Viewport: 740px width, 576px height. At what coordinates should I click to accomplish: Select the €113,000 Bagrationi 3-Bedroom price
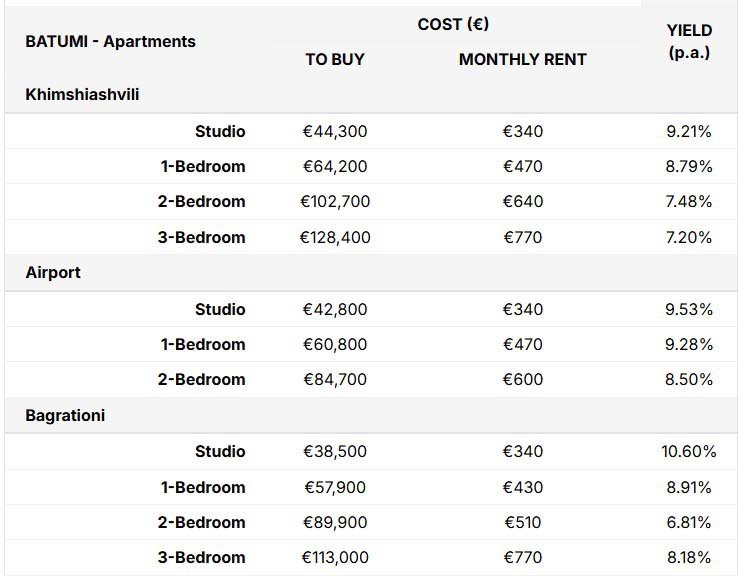[335, 558]
